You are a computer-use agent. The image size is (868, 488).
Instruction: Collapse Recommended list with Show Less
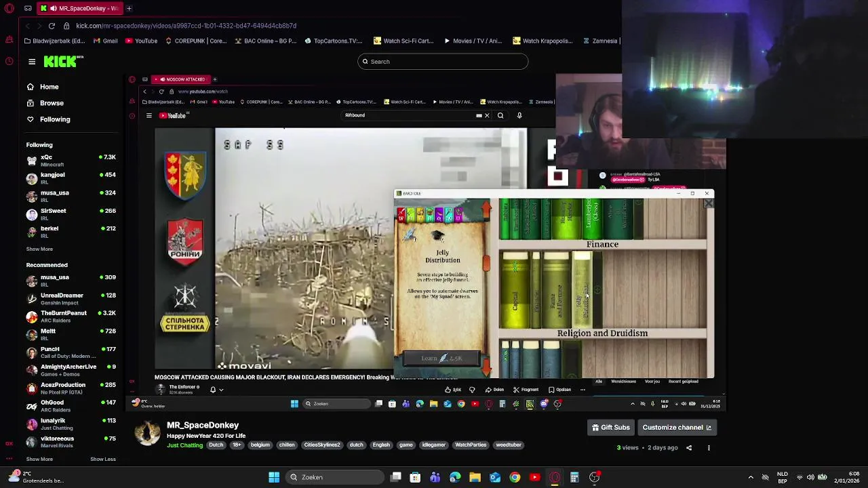point(103,459)
